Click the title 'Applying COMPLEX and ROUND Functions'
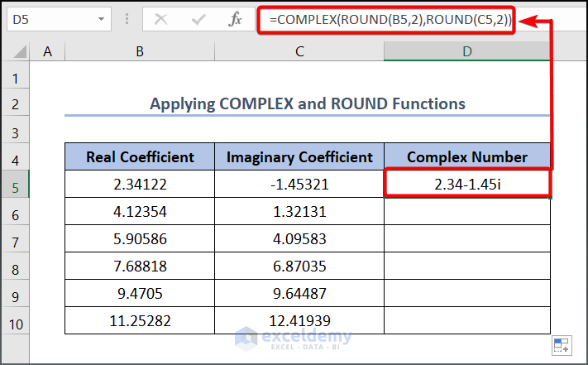 pos(308,103)
